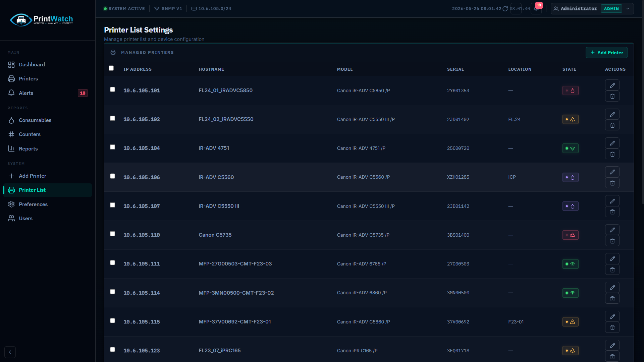Check the box for 10.6.105.104
This screenshot has width=644, height=362.
point(113,147)
